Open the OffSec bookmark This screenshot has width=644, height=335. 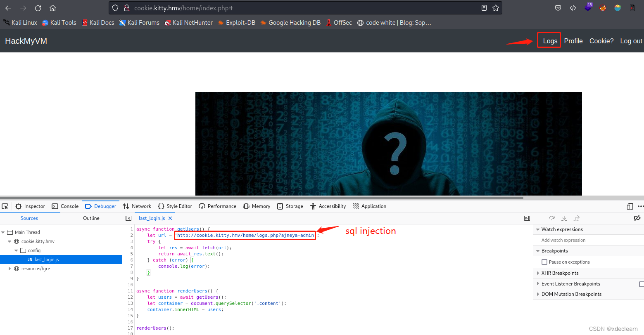click(339, 23)
